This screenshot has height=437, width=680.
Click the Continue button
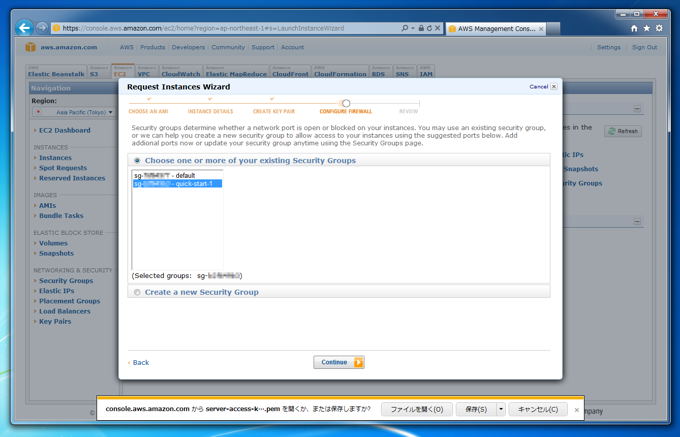(x=339, y=362)
